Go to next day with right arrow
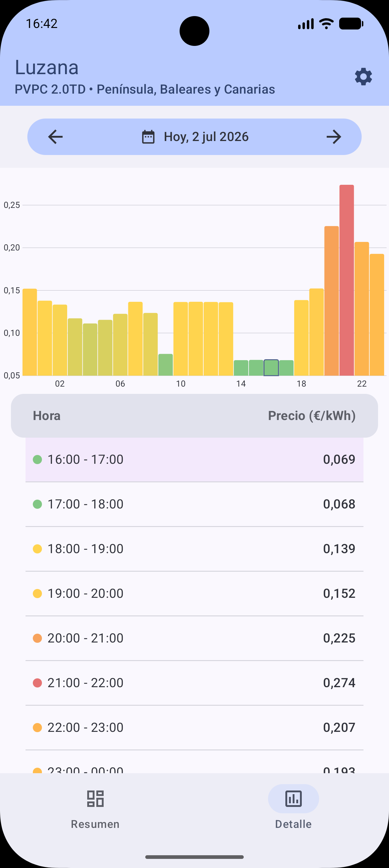 (x=334, y=137)
